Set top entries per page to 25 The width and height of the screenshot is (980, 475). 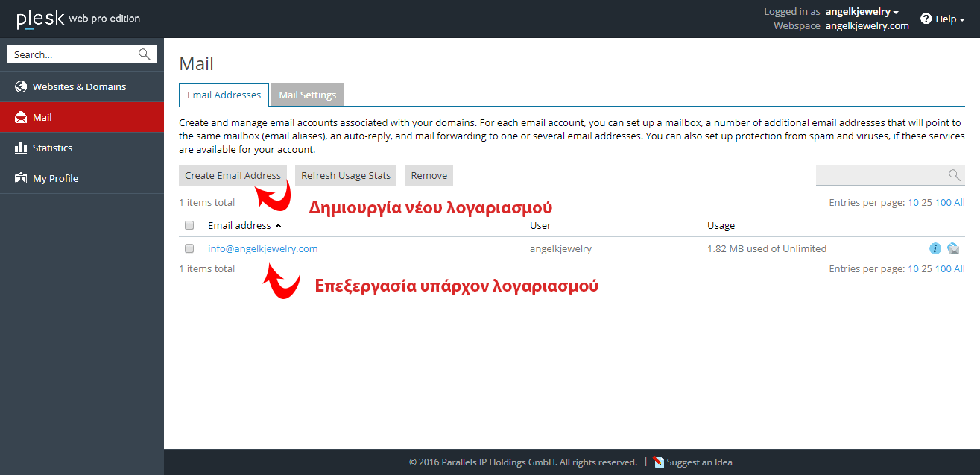(x=926, y=202)
